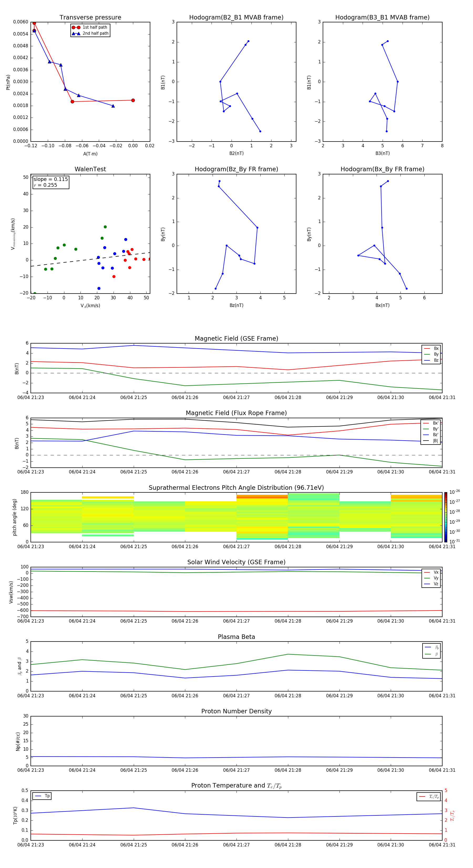This screenshot has width=473, height=868.
Task: Click '06/04 21:29' tick label under Plasma Beta plot
Action: (339, 696)
